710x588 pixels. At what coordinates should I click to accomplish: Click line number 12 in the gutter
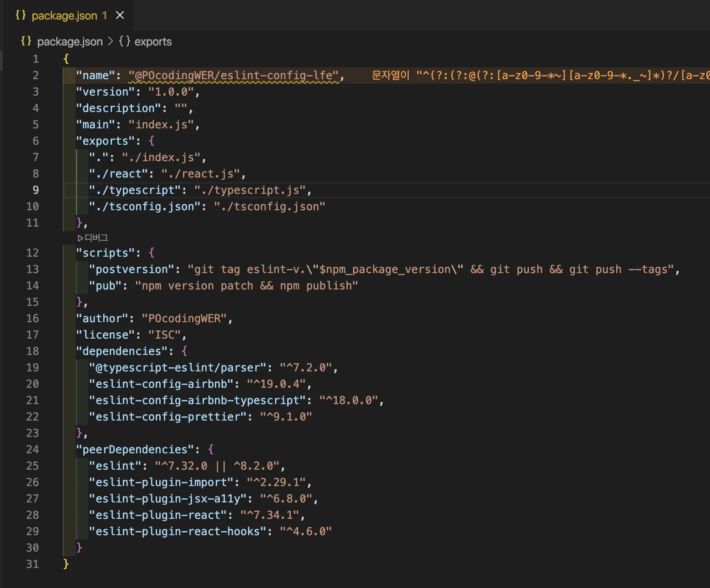pyautogui.click(x=32, y=253)
